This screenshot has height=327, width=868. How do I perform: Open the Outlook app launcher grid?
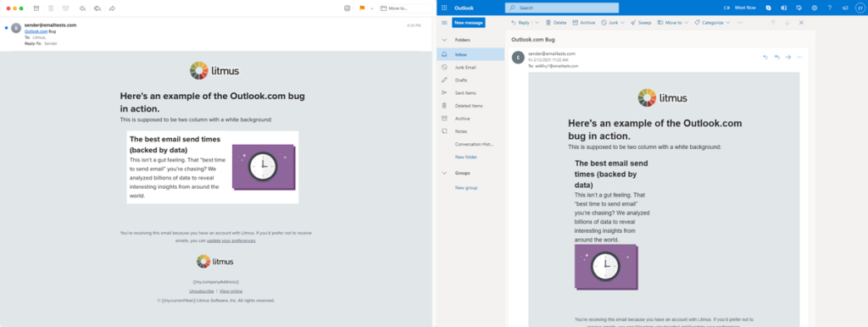coord(444,8)
